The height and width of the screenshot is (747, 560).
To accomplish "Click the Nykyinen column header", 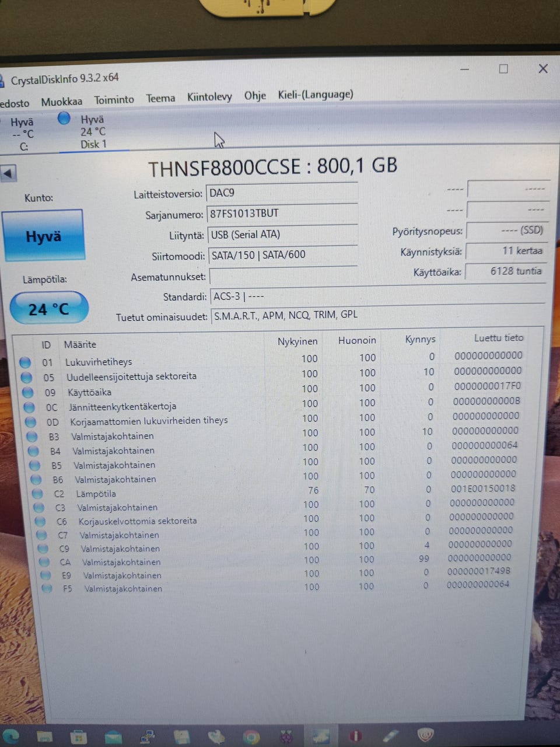I will (297, 341).
